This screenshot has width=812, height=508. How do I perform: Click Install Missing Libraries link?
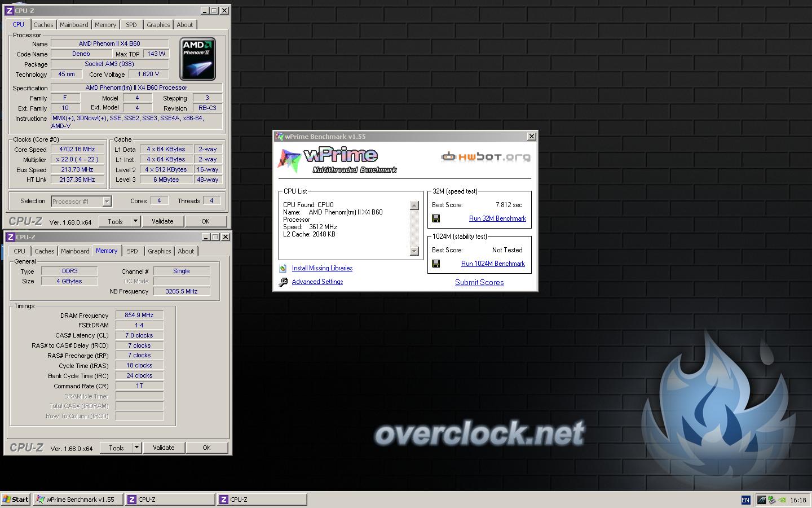pos(322,268)
